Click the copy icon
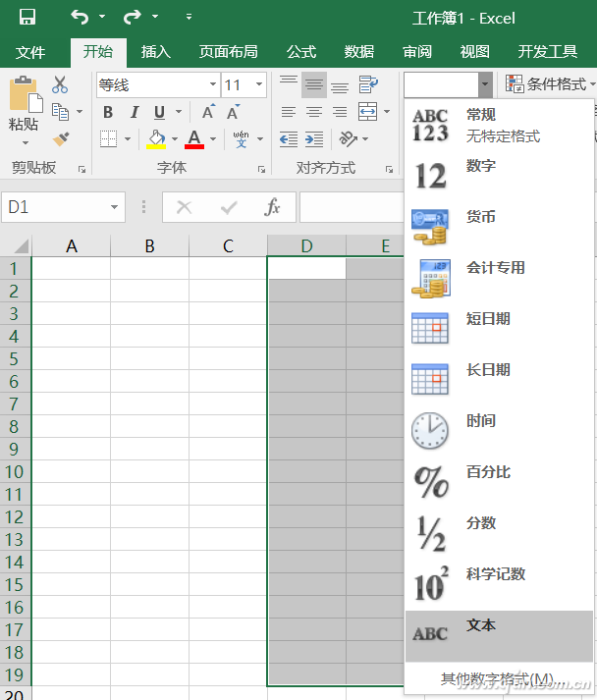Image resolution: width=597 pixels, height=700 pixels. [x=60, y=112]
